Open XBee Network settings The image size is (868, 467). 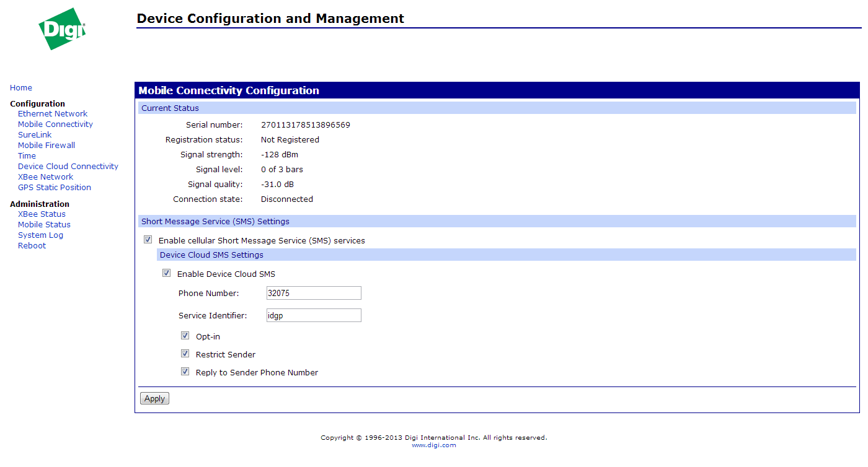click(45, 177)
